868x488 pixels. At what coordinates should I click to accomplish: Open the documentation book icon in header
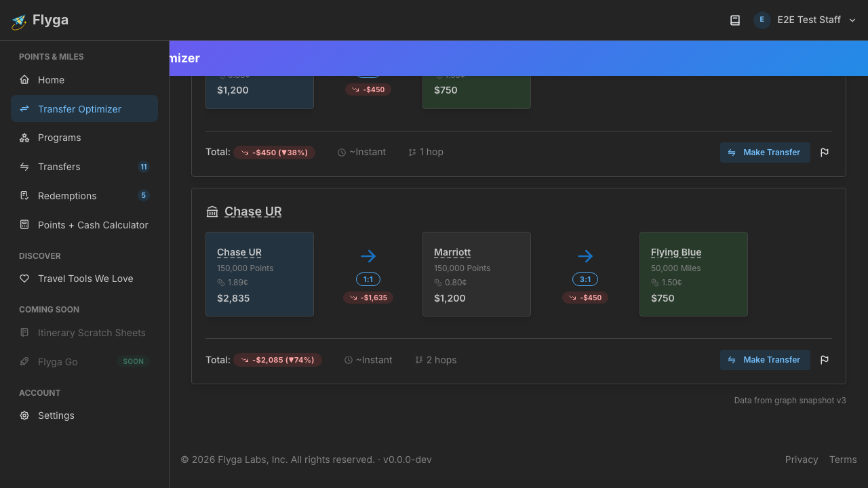735,20
